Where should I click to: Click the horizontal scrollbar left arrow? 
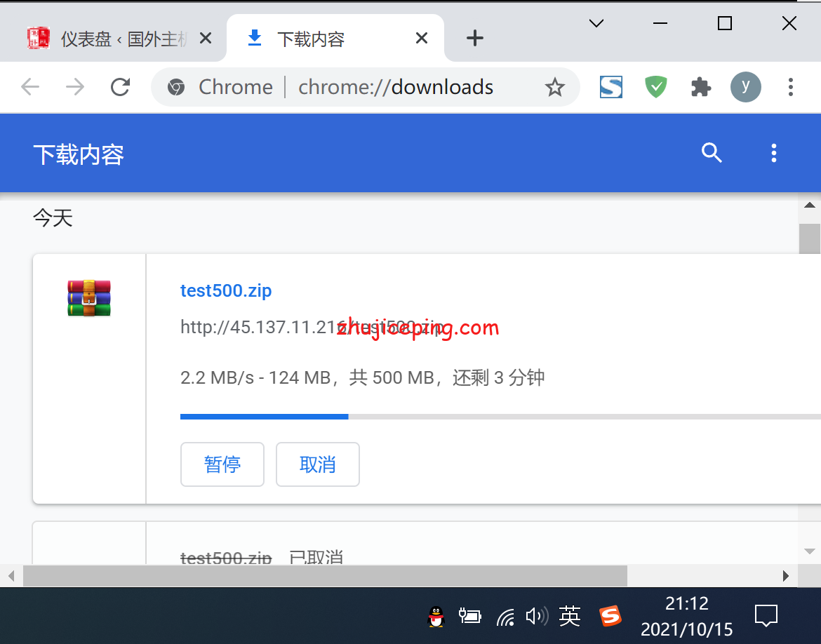point(11,577)
